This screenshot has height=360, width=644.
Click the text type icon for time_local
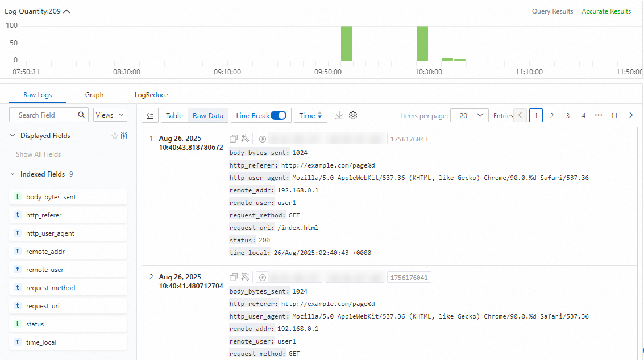click(18, 342)
